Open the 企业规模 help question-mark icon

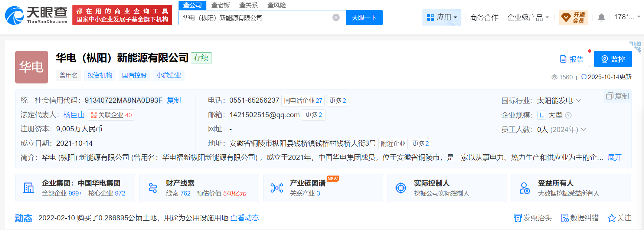(x=568, y=115)
